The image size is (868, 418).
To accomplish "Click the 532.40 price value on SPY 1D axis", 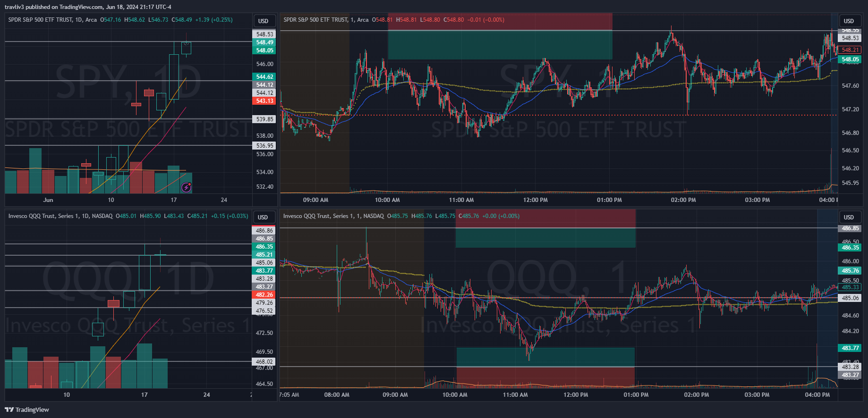I will click(264, 187).
